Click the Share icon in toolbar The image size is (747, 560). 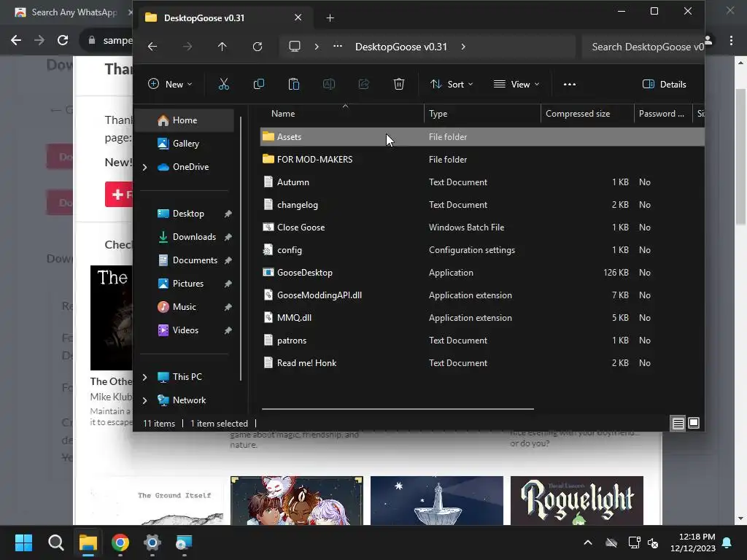pos(364,85)
